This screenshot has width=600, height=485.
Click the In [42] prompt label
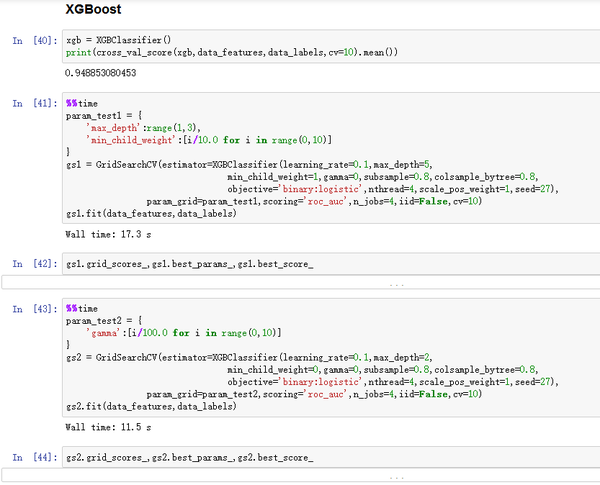tap(35, 264)
